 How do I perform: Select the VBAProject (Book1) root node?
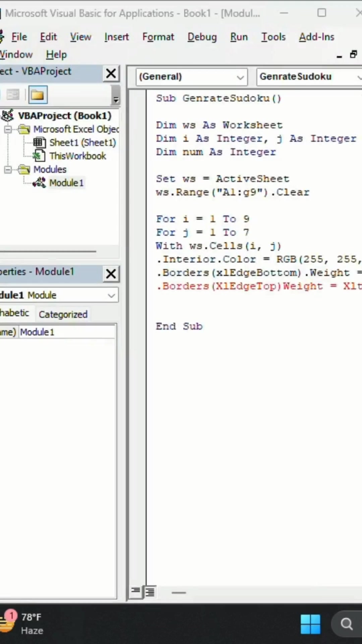pyautogui.click(x=64, y=116)
